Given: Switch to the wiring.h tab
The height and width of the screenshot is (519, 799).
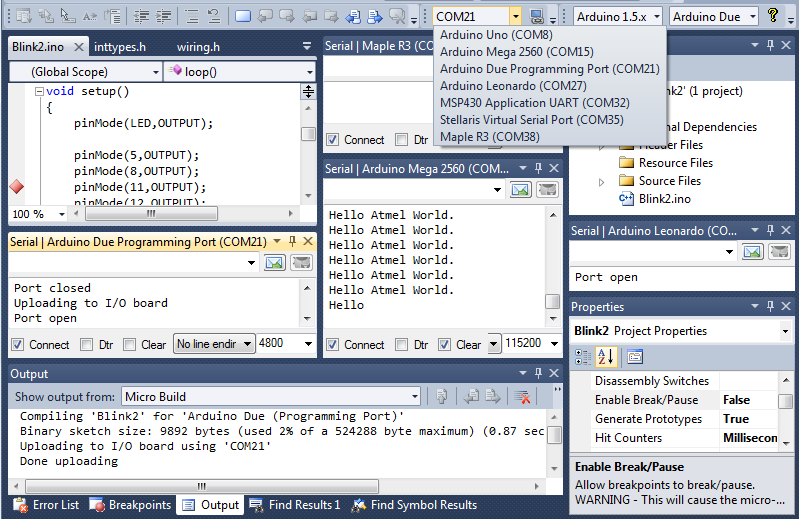Looking at the screenshot, I should (198, 47).
